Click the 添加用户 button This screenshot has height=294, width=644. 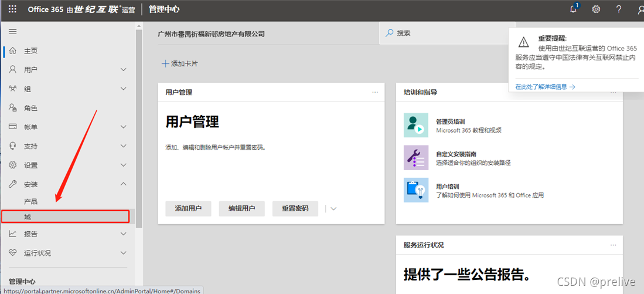point(188,208)
